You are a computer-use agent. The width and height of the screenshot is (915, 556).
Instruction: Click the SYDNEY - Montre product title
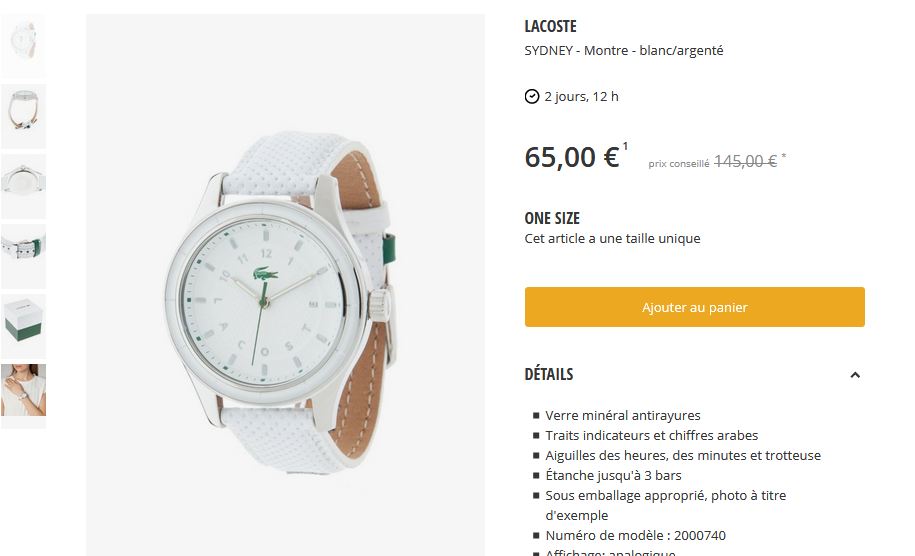point(624,51)
